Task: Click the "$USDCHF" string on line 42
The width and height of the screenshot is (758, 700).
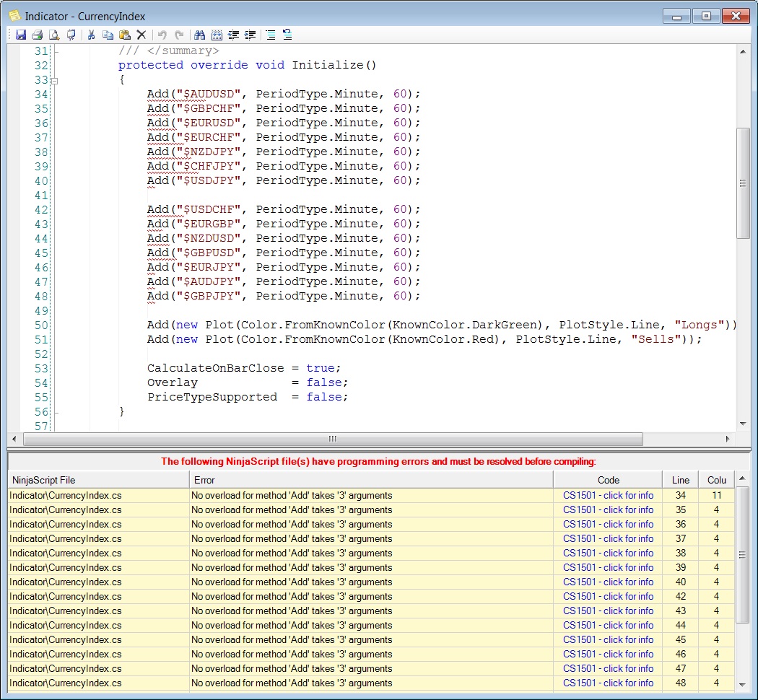Action: pos(209,209)
